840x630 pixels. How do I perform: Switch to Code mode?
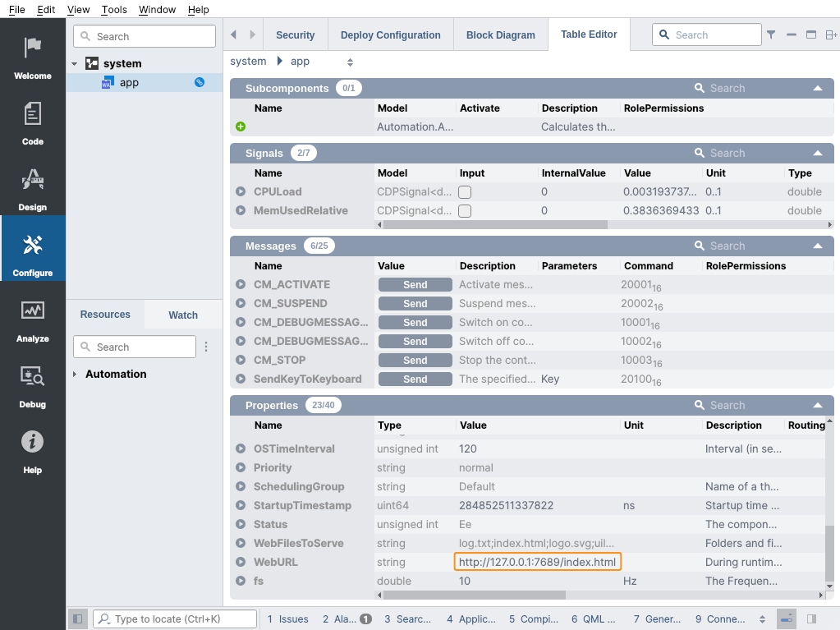(33, 123)
